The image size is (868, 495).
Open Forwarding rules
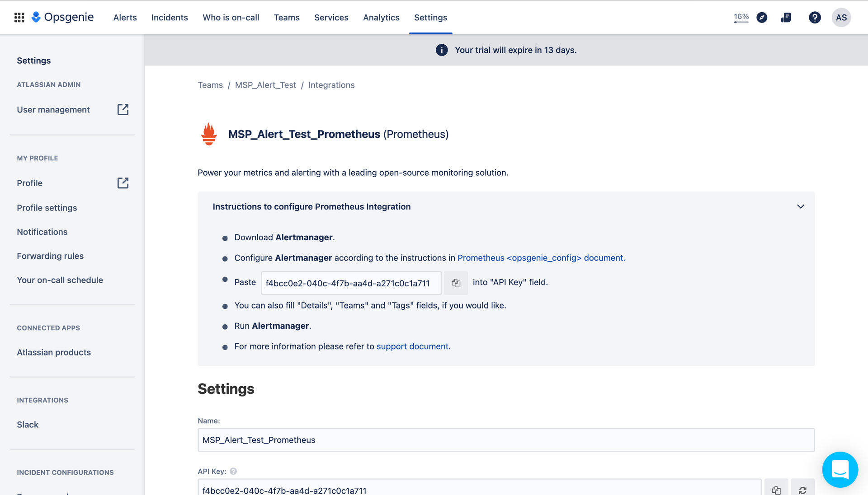click(50, 256)
